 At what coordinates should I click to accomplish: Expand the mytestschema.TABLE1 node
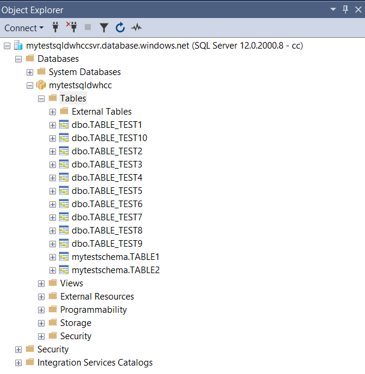tap(52, 257)
